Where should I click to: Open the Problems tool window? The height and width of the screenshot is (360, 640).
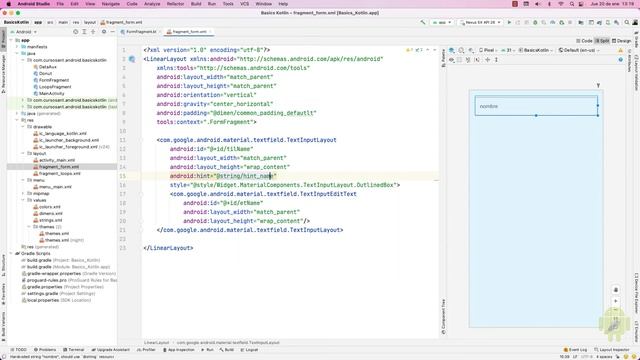pos(45,350)
